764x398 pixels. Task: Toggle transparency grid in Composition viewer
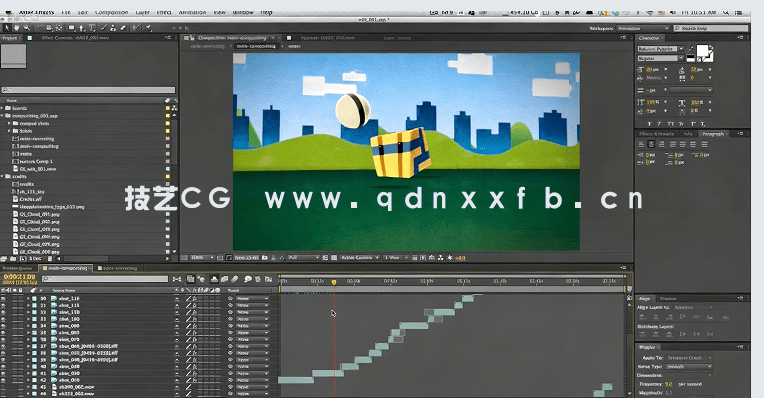click(x=334, y=257)
